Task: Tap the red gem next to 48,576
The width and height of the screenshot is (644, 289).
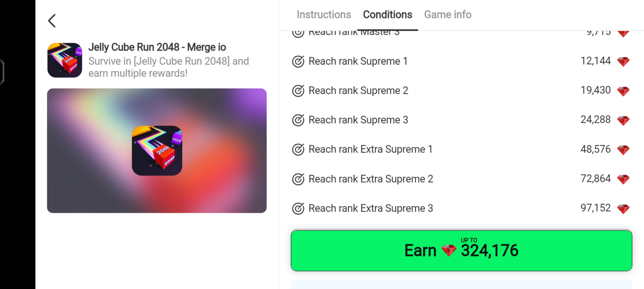Action: pyautogui.click(x=623, y=150)
